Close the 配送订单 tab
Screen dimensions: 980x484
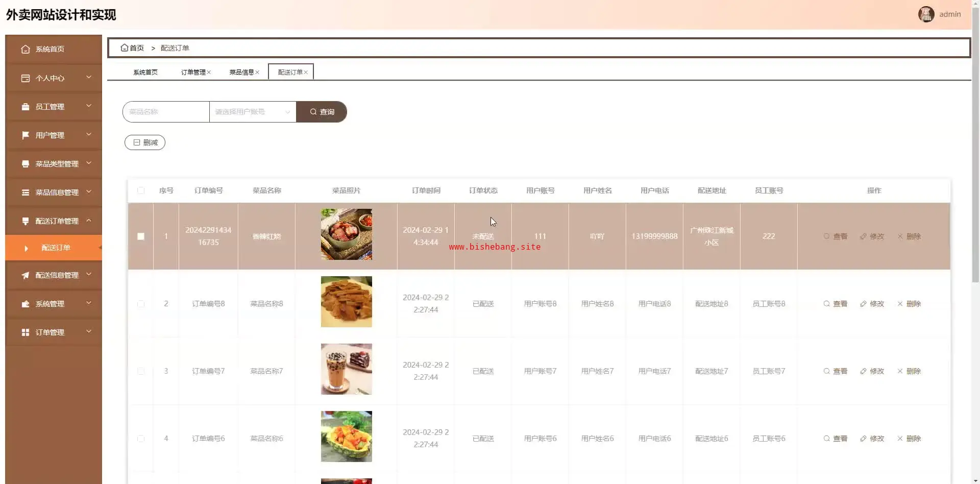tap(306, 72)
